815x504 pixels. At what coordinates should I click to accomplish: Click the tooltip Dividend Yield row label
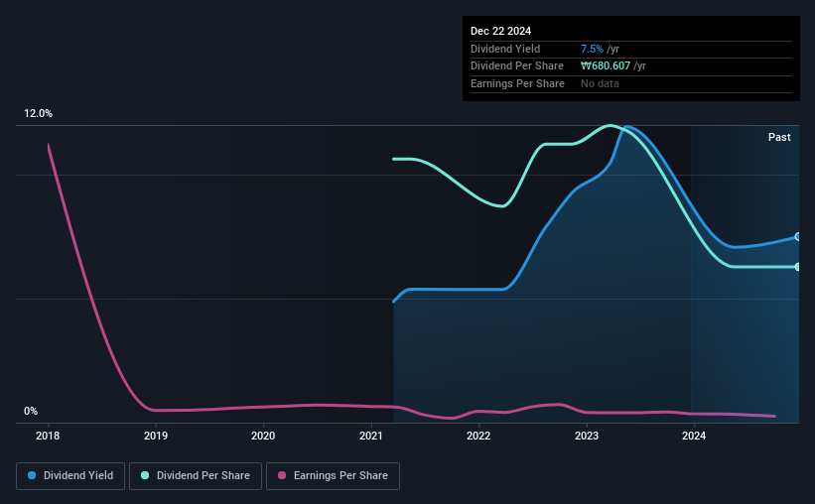click(x=505, y=49)
